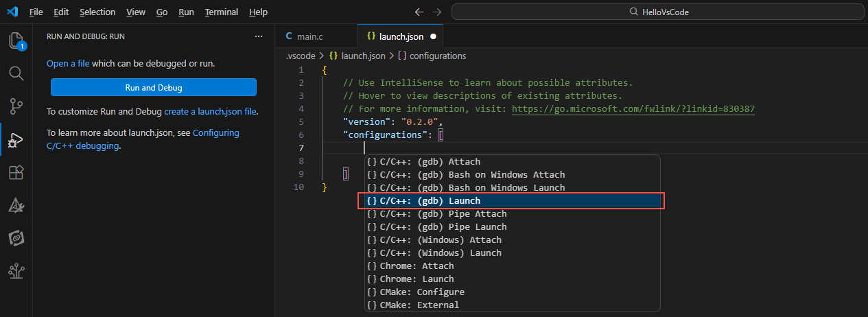Viewport: 868px width, 317px height.
Task: Select 'Chrome: Launch' suggestion
Action: pos(513,279)
